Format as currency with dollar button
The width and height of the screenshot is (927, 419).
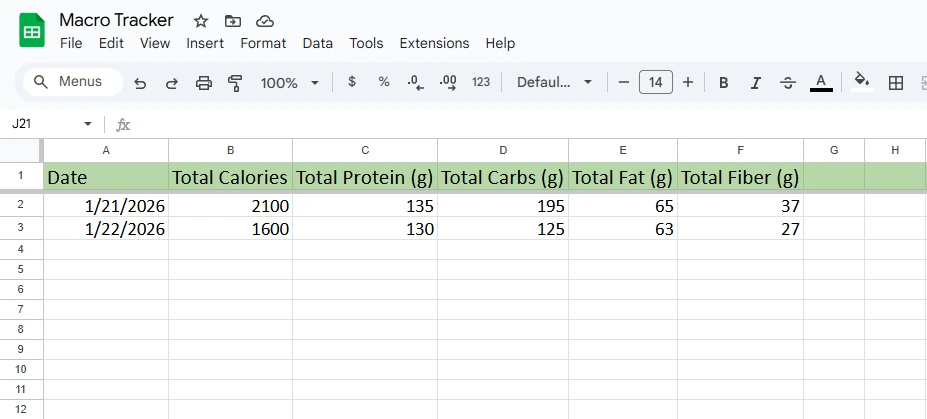coord(352,83)
